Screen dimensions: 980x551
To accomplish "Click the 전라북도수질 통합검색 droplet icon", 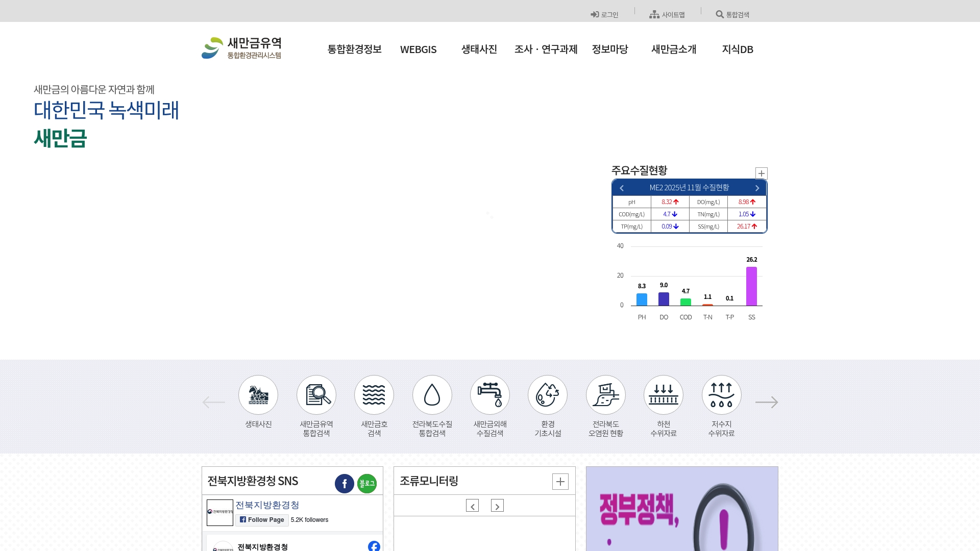I will click(432, 395).
